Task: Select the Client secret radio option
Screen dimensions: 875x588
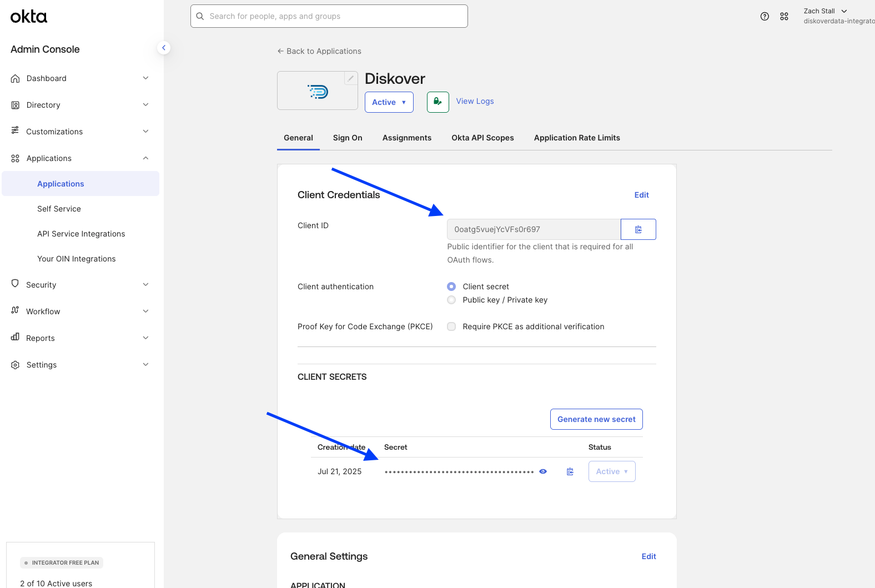Action: coord(451,287)
